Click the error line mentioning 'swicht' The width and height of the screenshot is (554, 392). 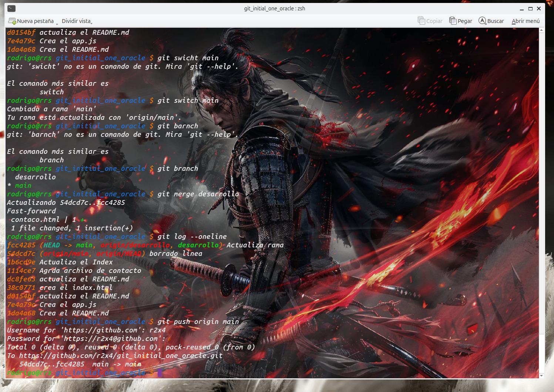pyautogui.click(x=122, y=67)
